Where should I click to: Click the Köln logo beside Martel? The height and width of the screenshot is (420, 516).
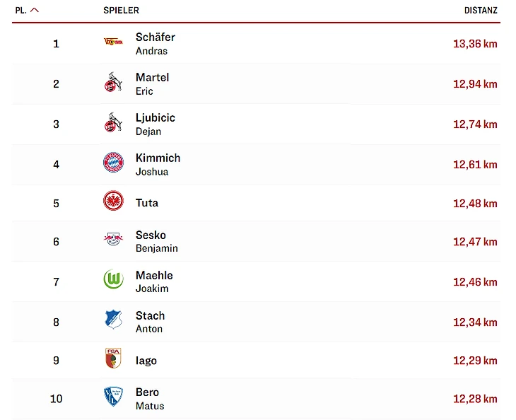tap(113, 83)
